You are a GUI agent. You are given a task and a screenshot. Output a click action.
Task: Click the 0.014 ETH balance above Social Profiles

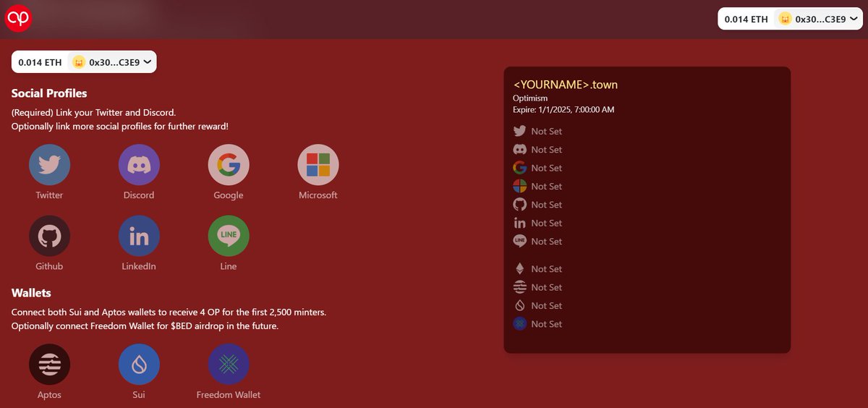pyautogui.click(x=41, y=62)
